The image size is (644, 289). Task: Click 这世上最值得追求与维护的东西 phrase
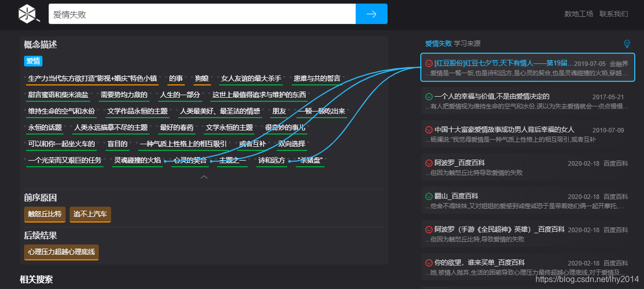[259, 95]
